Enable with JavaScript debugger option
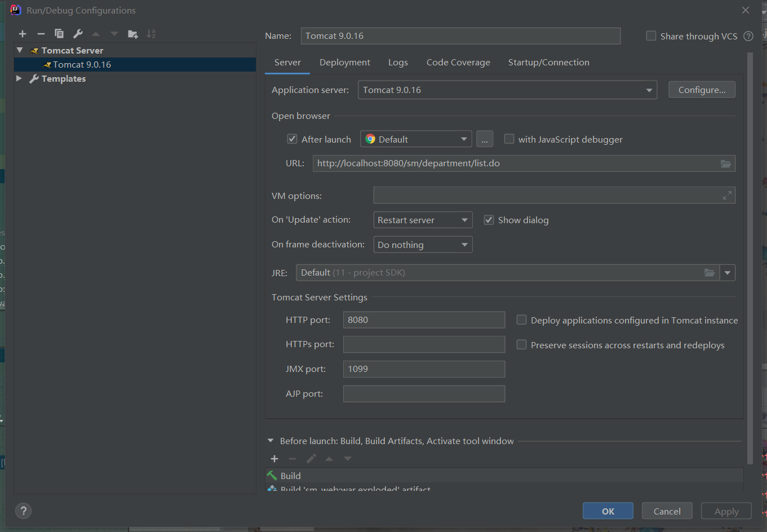The width and height of the screenshot is (767, 532). [x=509, y=139]
